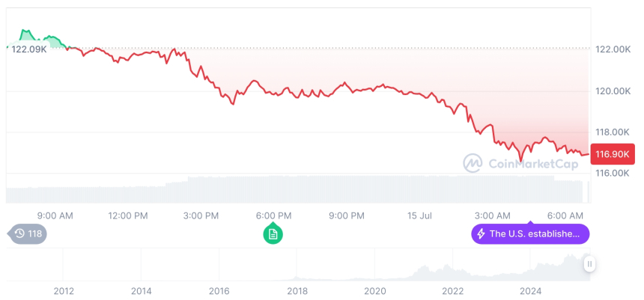Select 2022 on the overview timeline
Image resolution: width=644 pixels, height=300 pixels.
pos(453,290)
